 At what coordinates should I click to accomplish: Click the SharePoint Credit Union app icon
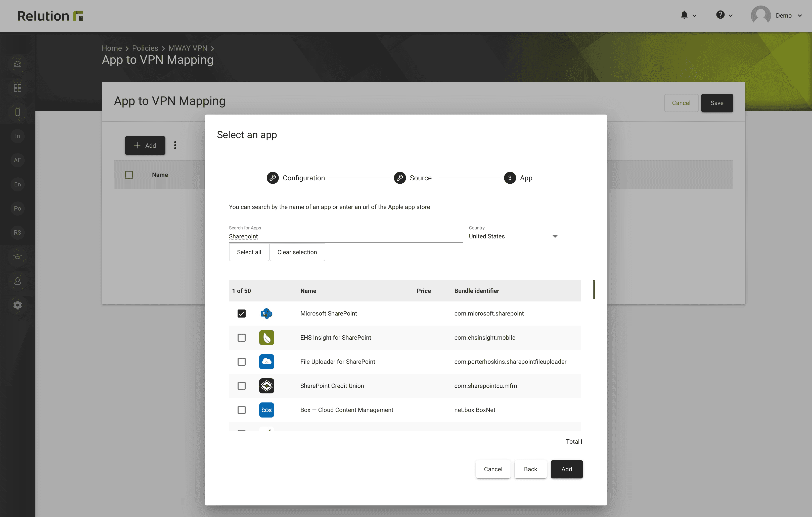(x=266, y=386)
